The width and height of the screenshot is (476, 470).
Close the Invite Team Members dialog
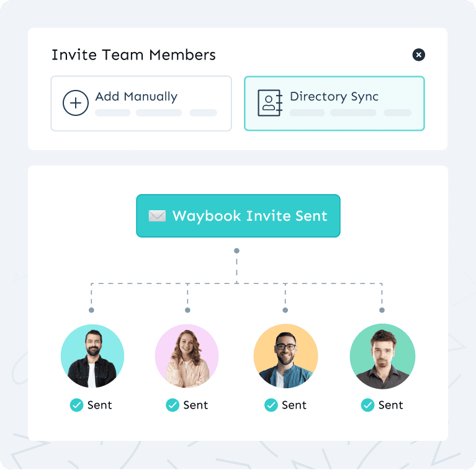pos(418,55)
